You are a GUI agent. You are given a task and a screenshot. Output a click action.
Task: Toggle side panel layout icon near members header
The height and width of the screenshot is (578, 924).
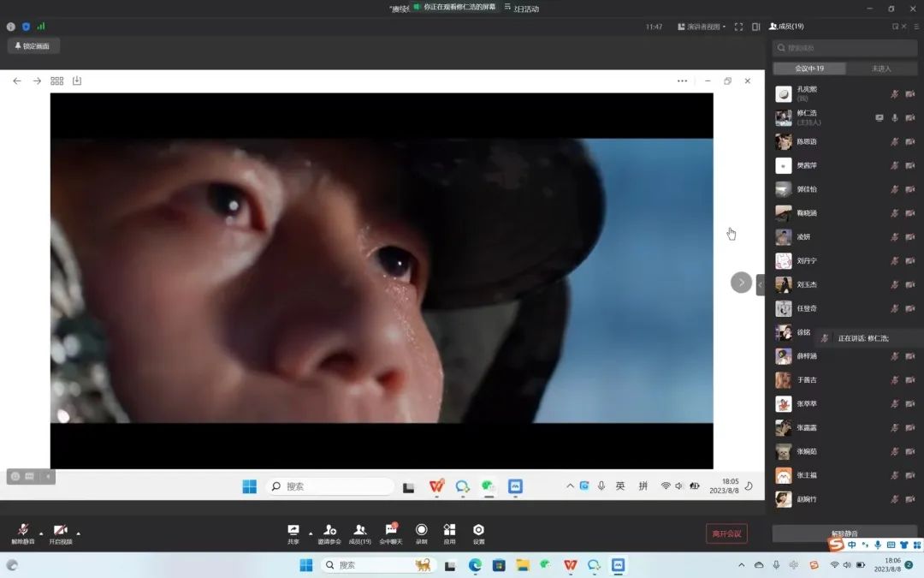click(x=756, y=27)
